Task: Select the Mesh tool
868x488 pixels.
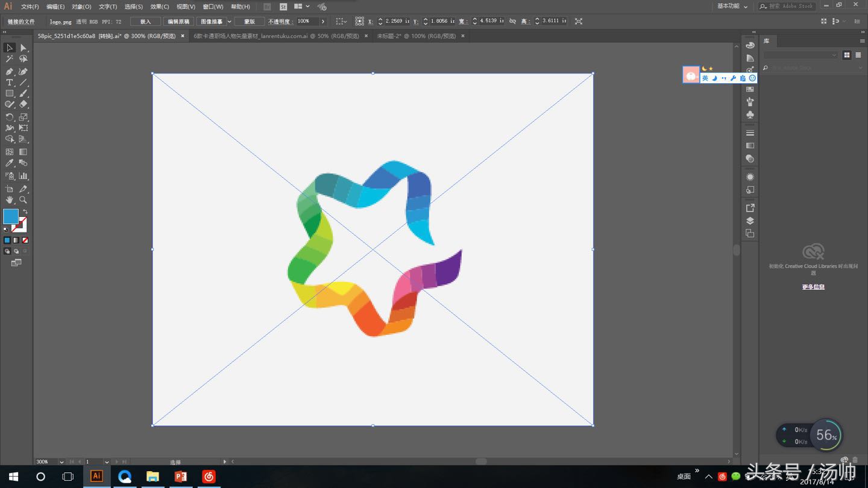Action: click(10, 152)
